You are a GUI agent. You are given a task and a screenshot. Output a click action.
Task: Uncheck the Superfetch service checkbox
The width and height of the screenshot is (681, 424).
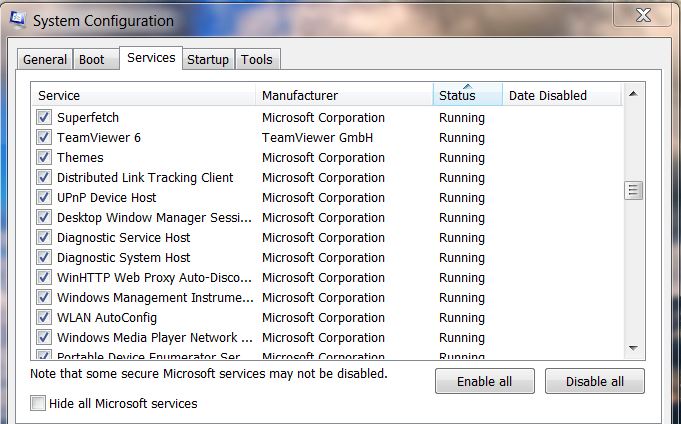pos(44,117)
